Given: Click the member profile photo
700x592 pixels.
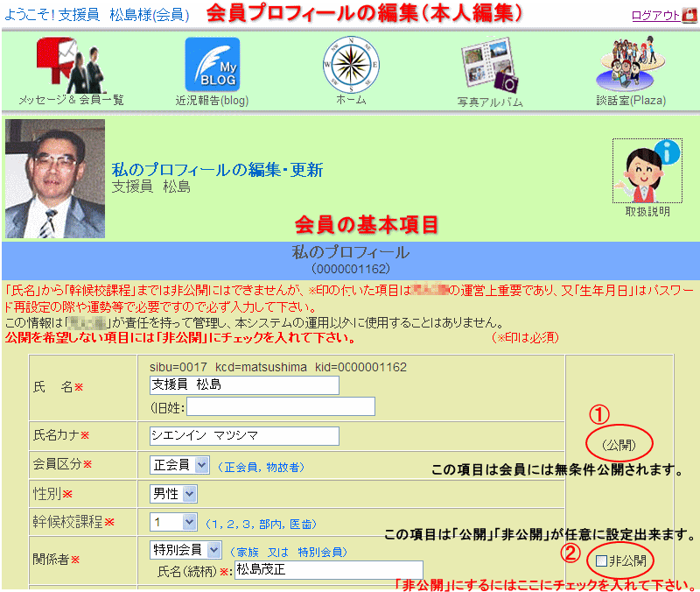Looking at the screenshot, I should (55, 179).
